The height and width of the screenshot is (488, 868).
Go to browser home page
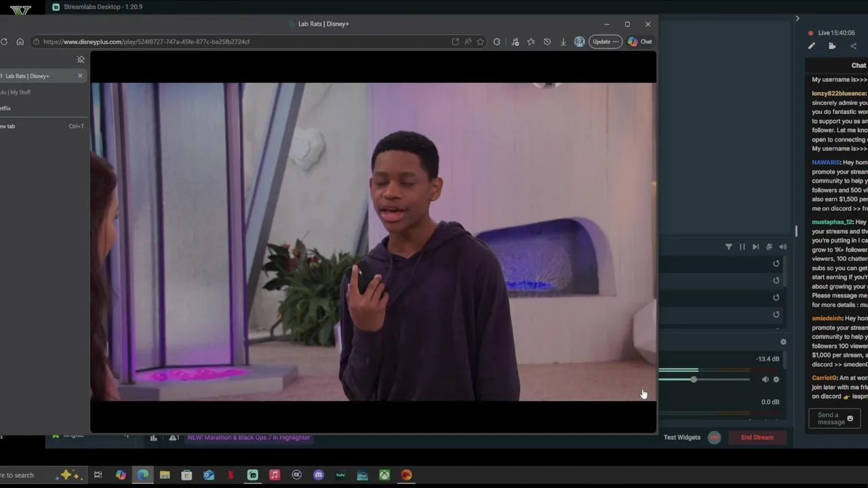tap(20, 41)
